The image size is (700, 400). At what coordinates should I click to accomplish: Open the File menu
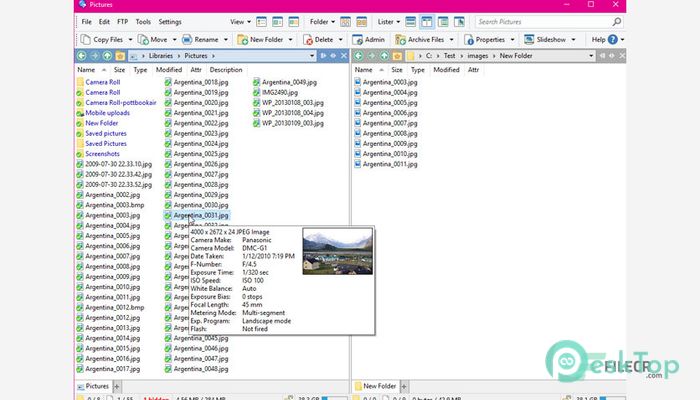pos(86,21)
